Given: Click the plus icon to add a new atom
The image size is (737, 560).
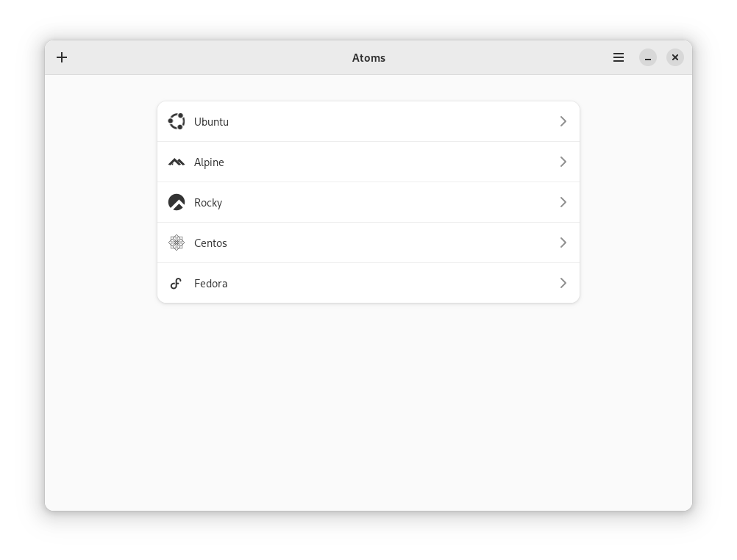Looking at the screenshot, I should tap(62, 57).
